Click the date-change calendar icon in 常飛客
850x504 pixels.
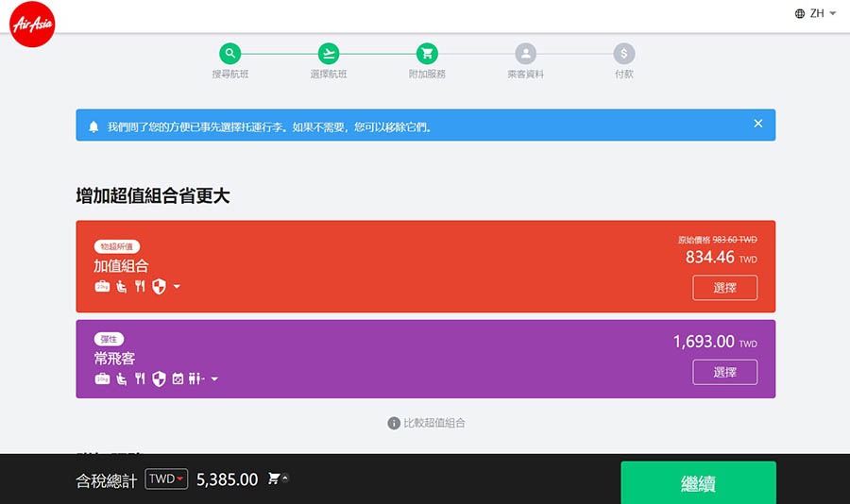[x=178, y=379]
